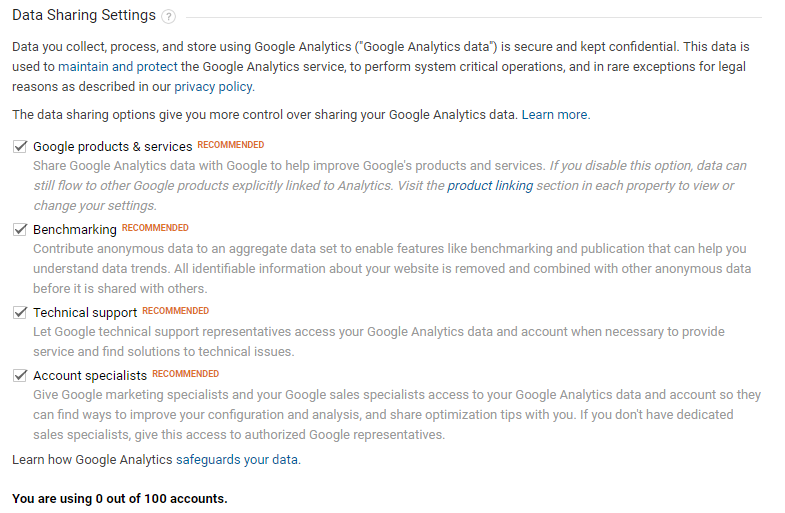Viewport: 785px width, 513px height.
Task: Click the "Benchmarking" option label
Action: point(75,229)
